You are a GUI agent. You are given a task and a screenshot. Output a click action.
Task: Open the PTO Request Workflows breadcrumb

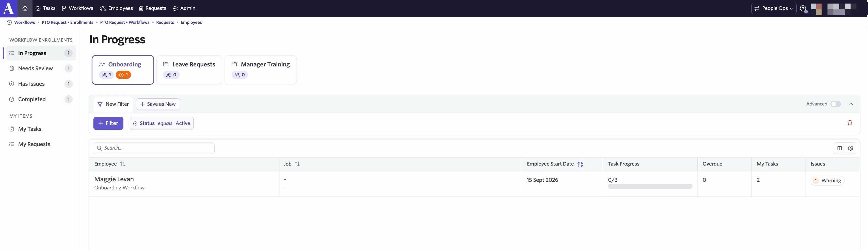[125, 23]
